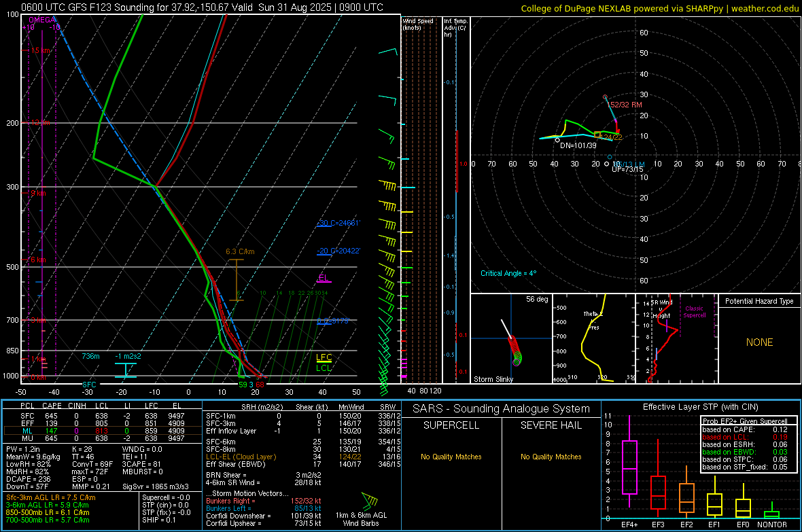The height and width of the screenshot is (532, 802).
Task: Open the weather.cod.edu credit text
Action: [765, 9]
